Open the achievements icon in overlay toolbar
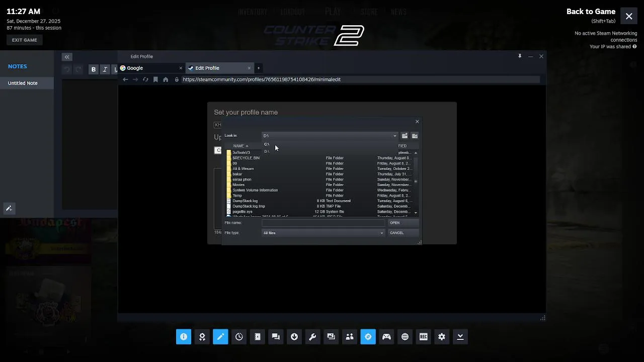Viewport: 644px width, 362px height. 202,337
